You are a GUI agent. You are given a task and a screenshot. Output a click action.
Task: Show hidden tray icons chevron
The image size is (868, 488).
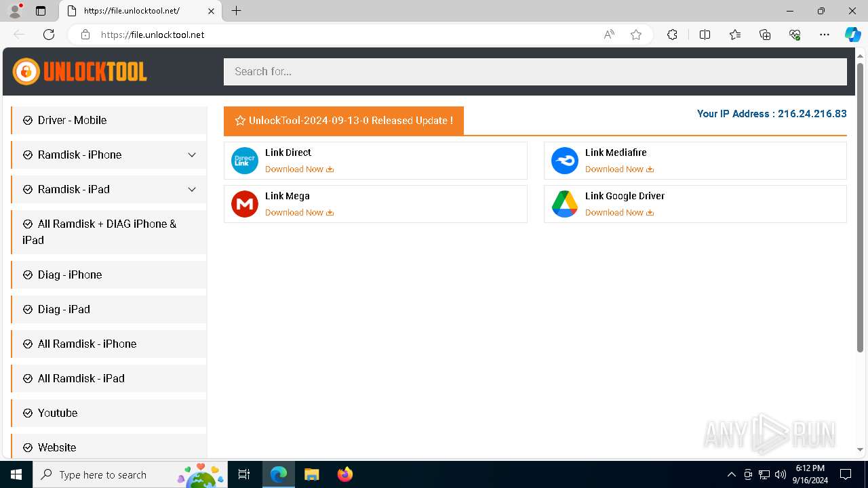click(731, 474)
